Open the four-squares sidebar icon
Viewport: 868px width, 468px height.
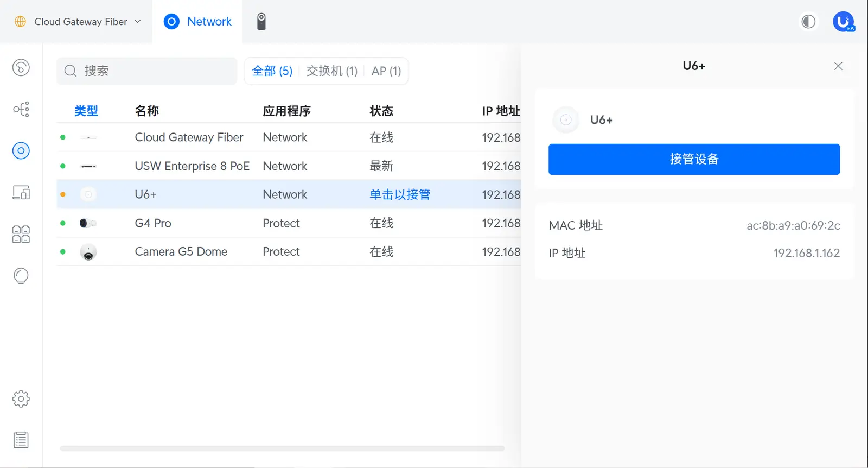click(21, 234)
